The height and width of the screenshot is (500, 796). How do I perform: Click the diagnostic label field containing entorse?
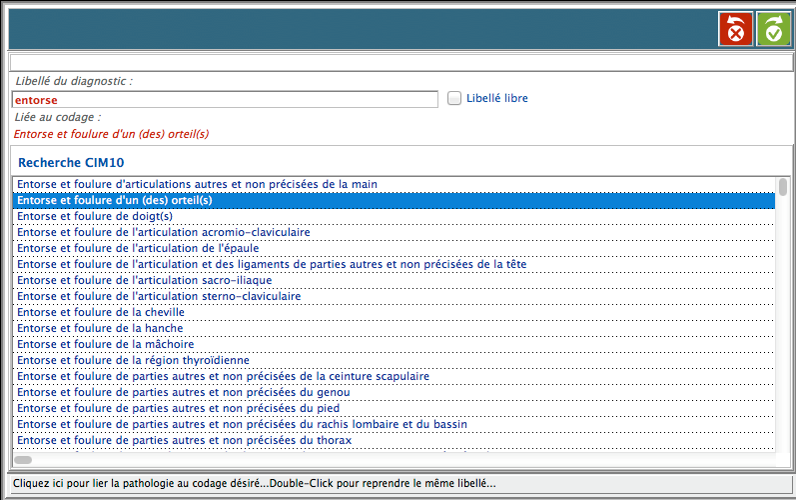click(x=225, y=100)
